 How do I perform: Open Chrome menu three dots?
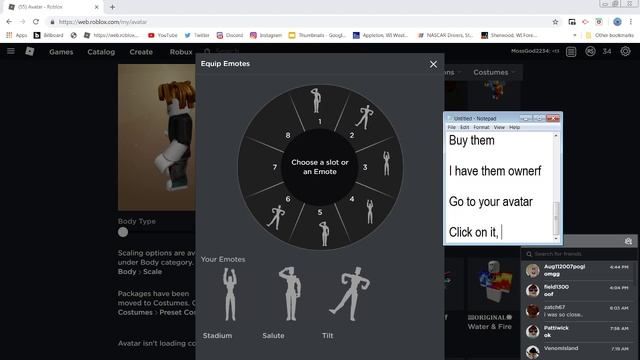click(631, 22)
